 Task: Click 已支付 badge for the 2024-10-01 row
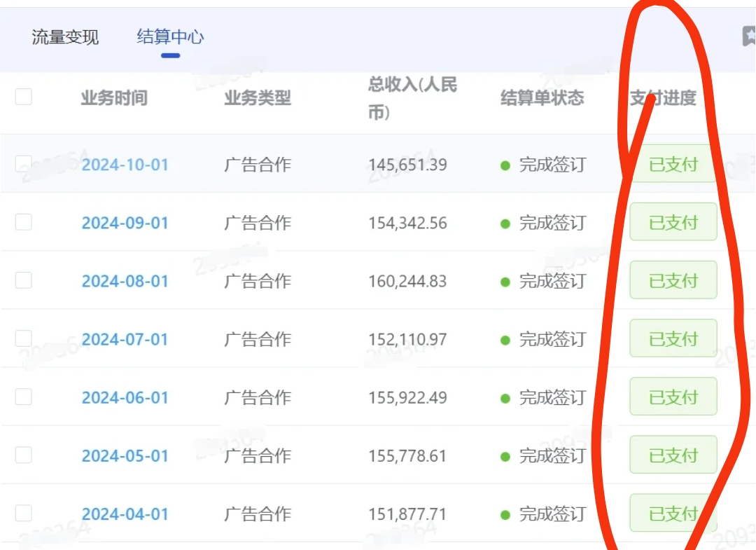(673, 165)
